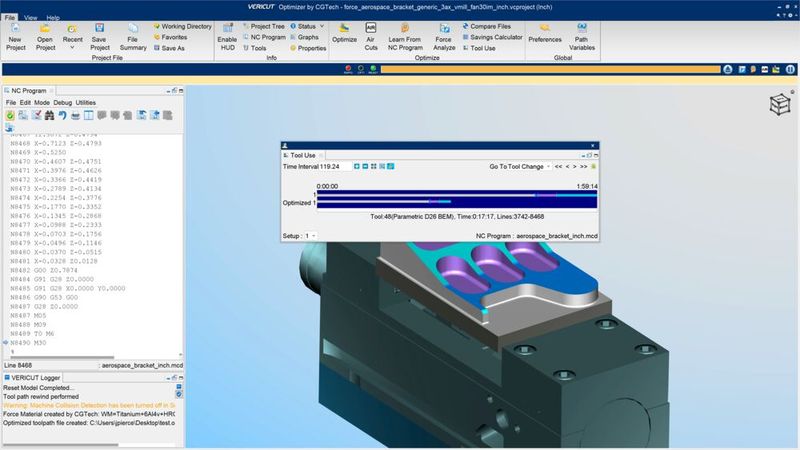Click Compare Files in the Optimize group
The height and width of the screenshot is (450, 800).
pyautogui.click(x=486, y=26)
